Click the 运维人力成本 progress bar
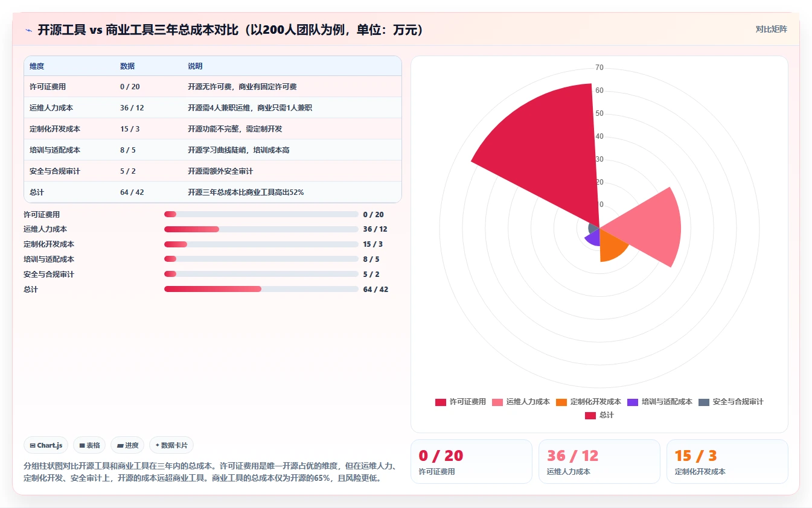This screenshot has height=508, width=812. (261, 229)
